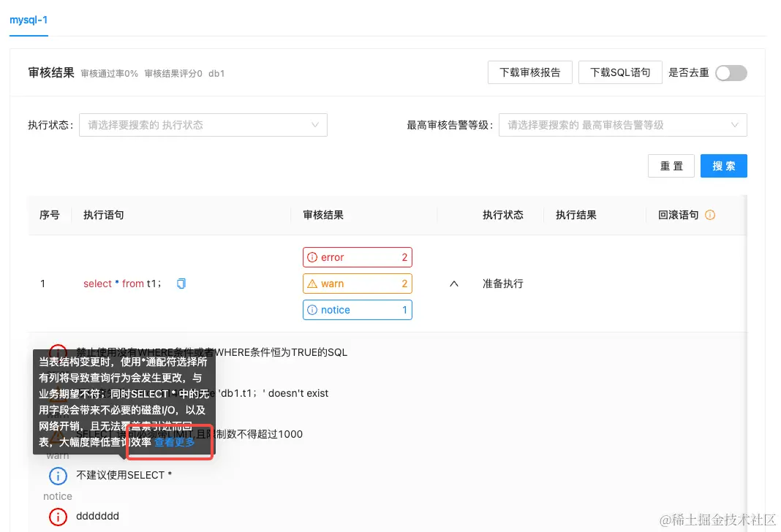Click the 审核结果评分0 label
Viewport: 781px width, 532px height.
coord(173,74)
